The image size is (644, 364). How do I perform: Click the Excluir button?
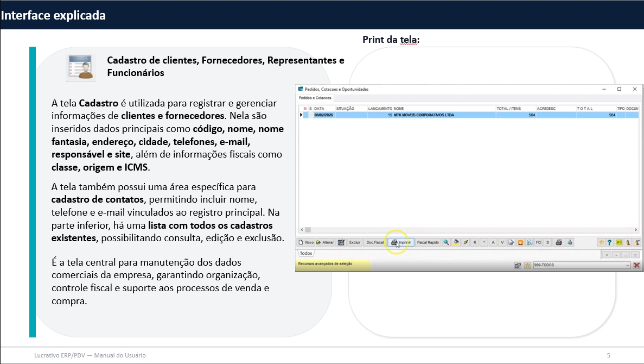coord(354,242)
